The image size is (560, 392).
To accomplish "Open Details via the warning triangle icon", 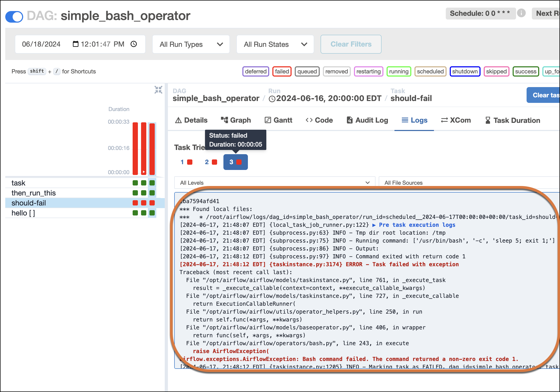I will (191, 120).
